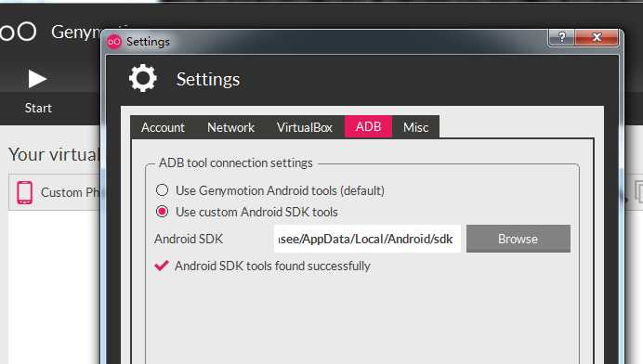
Task: Click the Start label in toolbar
Action: pyautogui.click(x=38, y=109)
